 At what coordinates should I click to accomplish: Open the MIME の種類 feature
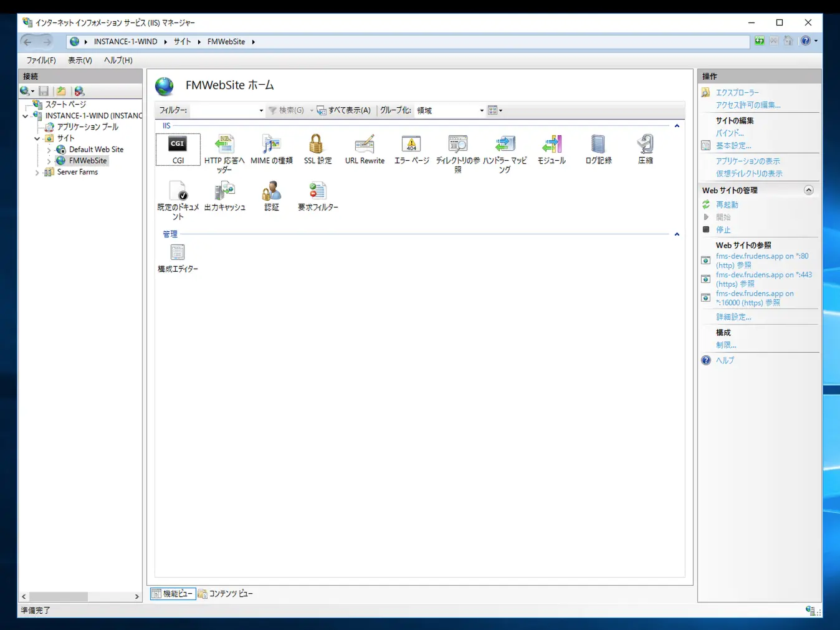pyautogui.click(x=271, y=150)
